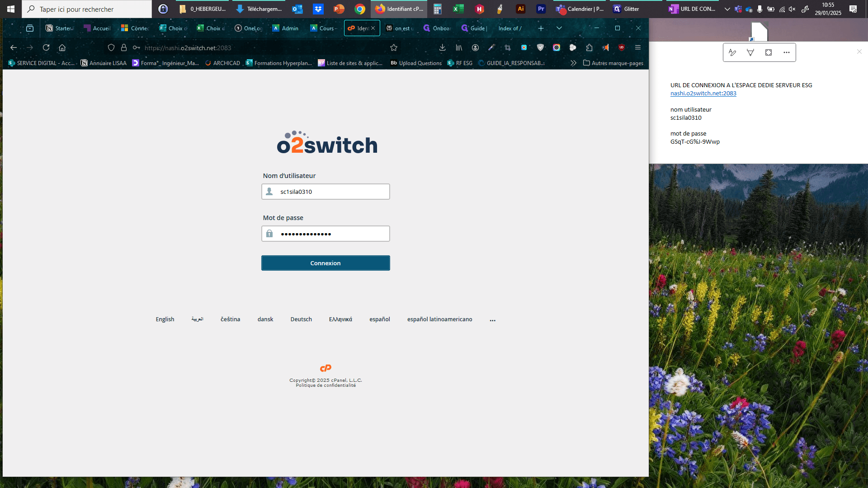Switch to the Cours tab

click(324, 28)
